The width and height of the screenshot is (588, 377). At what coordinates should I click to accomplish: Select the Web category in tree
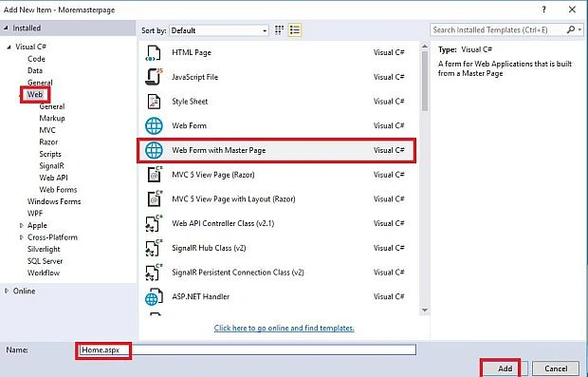pyautogui.click(x=35, y=94)
